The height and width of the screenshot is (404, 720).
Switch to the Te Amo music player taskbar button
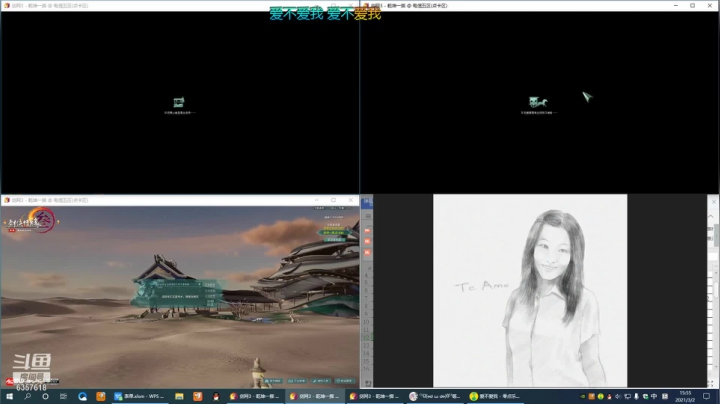coord(435,396)
